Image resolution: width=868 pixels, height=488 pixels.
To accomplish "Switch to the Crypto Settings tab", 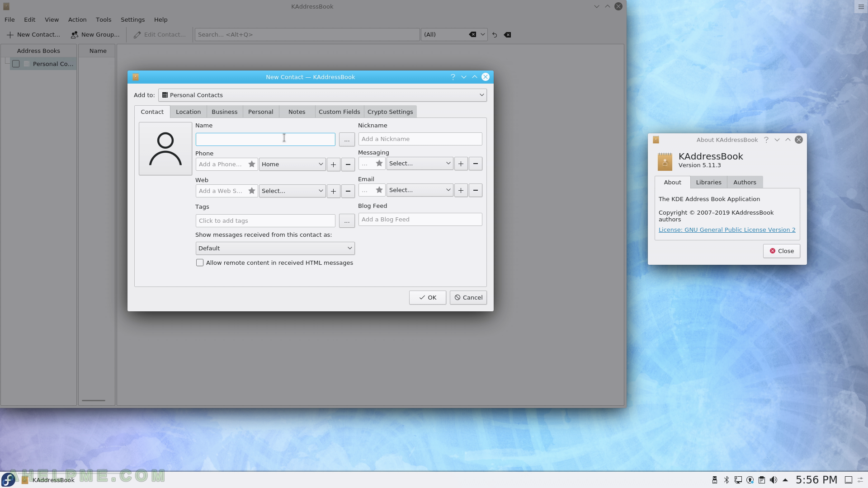I will point(390,112).
